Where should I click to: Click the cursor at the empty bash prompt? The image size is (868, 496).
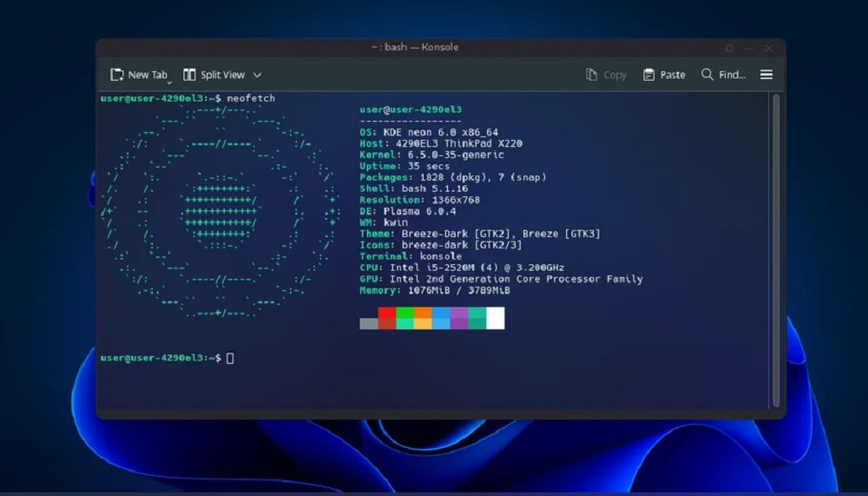point(230,358)
